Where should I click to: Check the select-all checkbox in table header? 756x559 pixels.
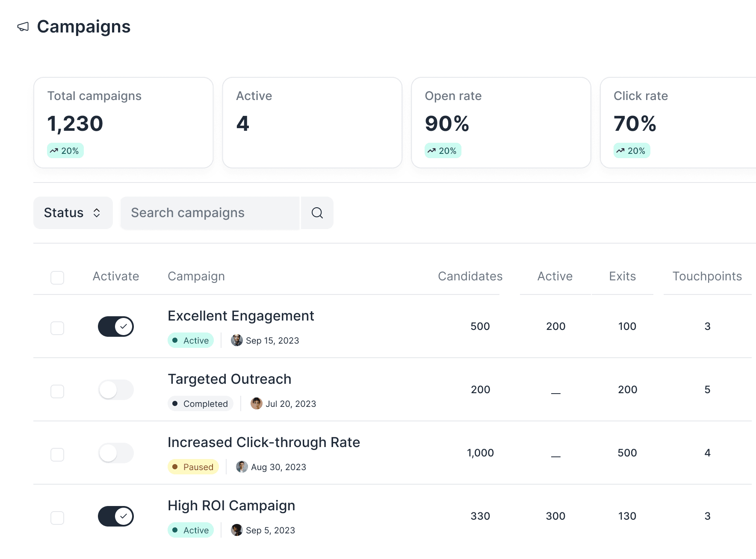(x=57, y=278)
